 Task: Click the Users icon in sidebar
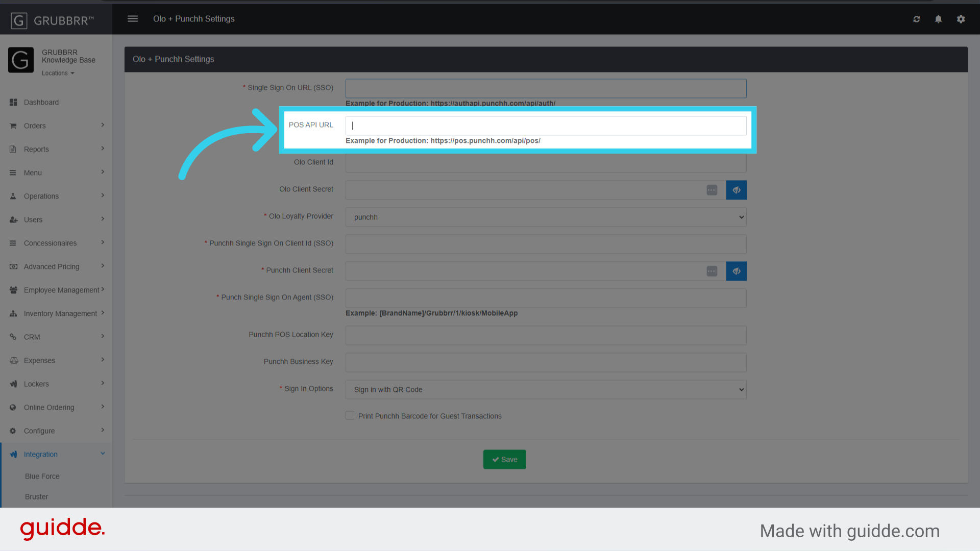[x=13, y=220]
